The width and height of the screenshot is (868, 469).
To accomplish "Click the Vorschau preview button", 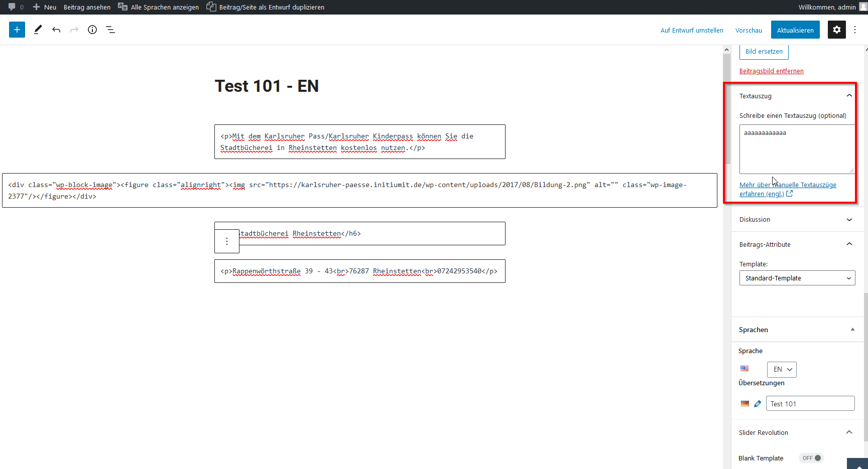I will (749, 30).
